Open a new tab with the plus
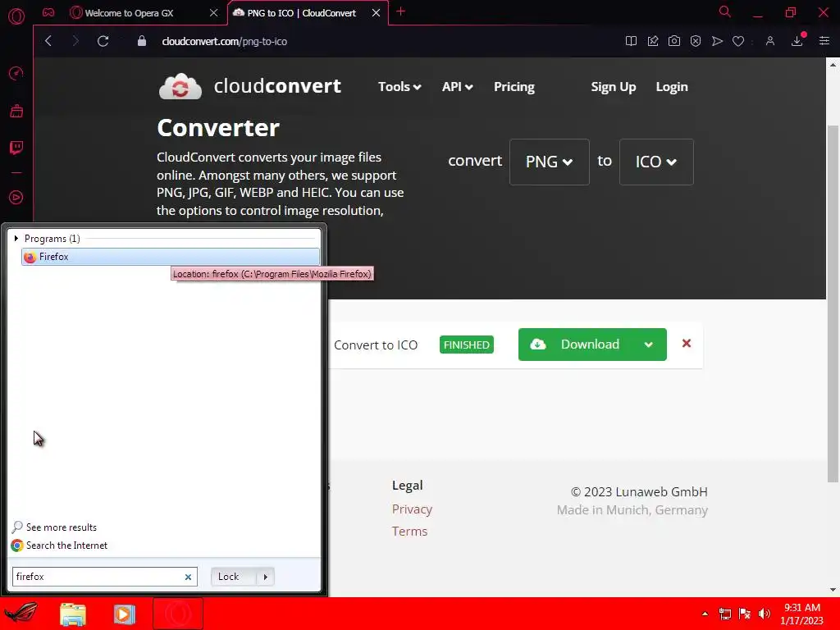The width and height of the screenshot is (840, 630). tap(400, 11)
